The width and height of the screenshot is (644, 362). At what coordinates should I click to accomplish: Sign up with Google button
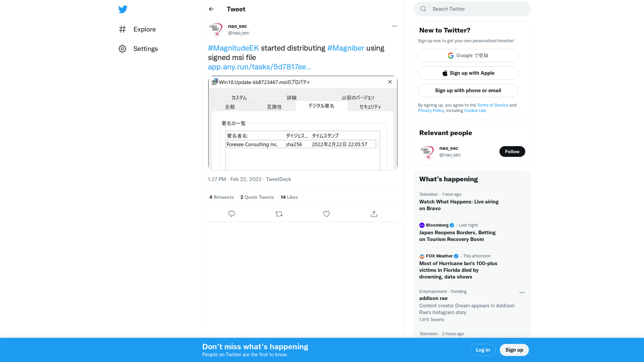pos(468,56)
